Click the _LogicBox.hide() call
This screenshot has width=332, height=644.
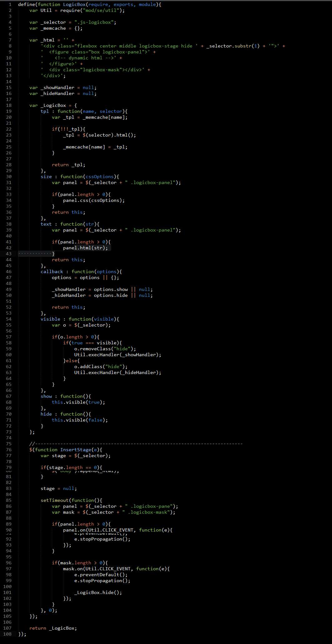[x=98, y=592]
